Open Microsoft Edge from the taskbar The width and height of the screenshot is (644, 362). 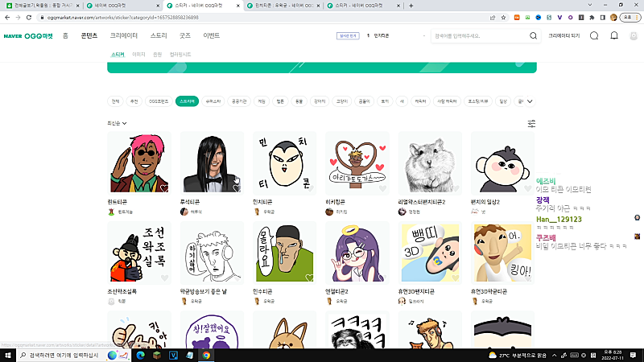140,355
